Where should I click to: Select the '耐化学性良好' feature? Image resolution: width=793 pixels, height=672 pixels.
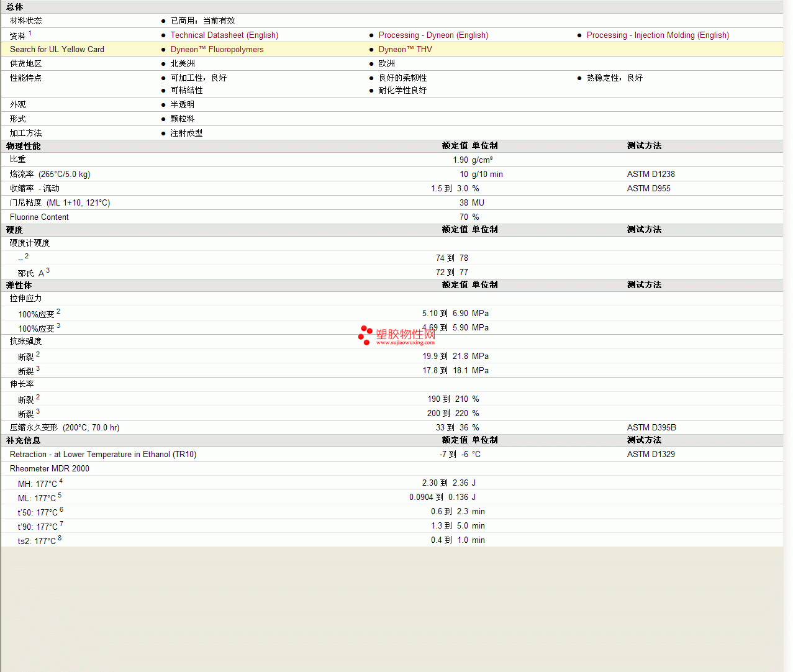[403, 91]
